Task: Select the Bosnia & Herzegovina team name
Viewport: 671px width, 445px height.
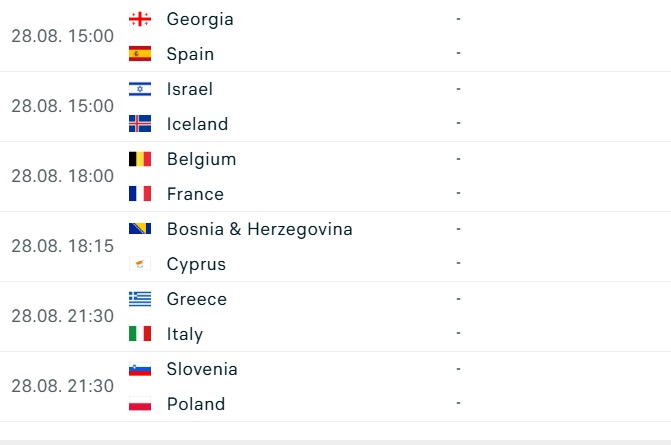Action: coord(259,229)
